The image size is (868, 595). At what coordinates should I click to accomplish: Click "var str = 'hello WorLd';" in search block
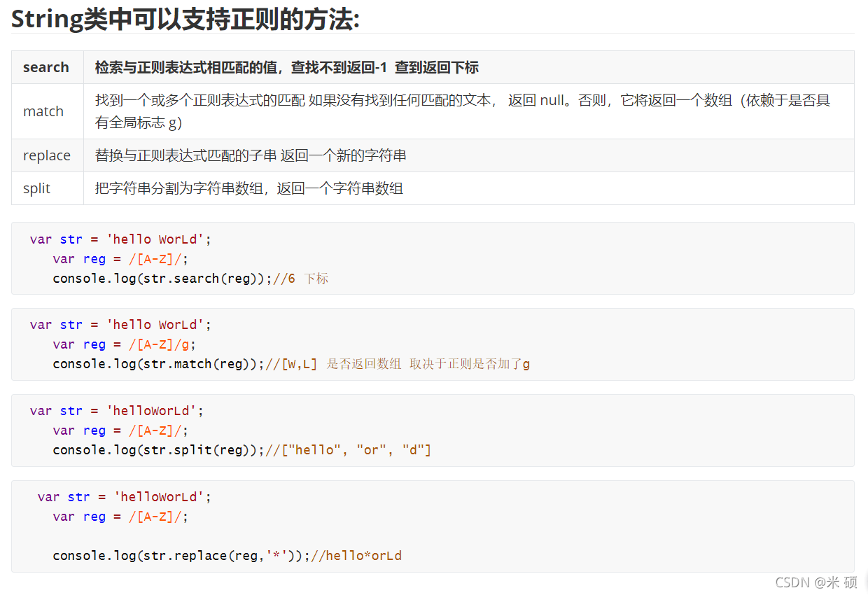coord(120,239)
